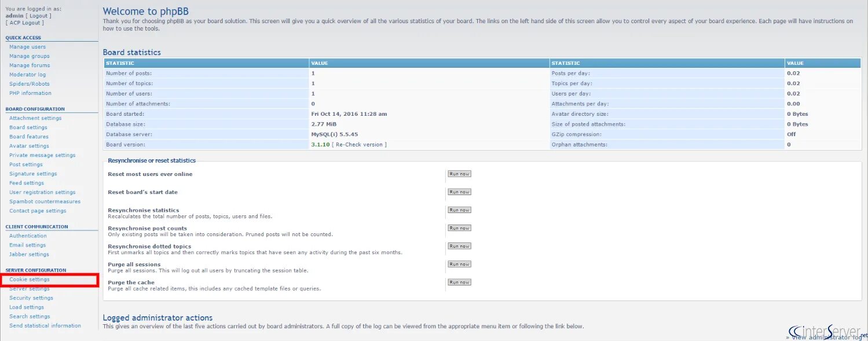Open Board features

click(x=29, y=137)
